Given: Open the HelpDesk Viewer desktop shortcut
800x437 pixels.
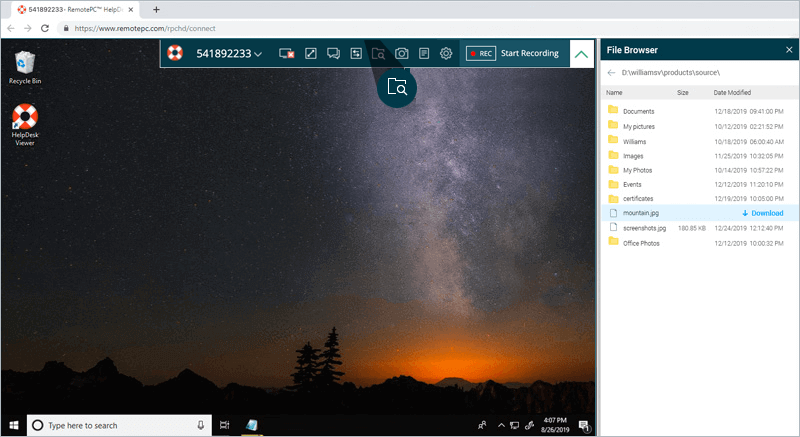Looking at the screenshot, I should point(24,122).
